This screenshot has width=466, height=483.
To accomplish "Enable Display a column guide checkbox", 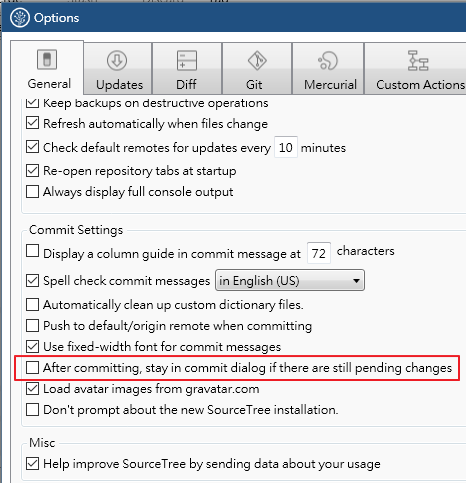I will click(32, 251).
